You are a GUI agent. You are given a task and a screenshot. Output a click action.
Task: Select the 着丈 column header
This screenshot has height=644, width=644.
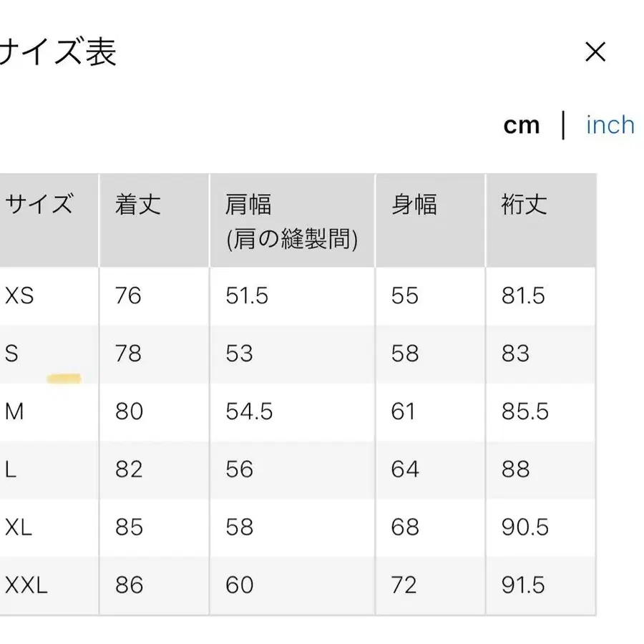(x=136, y=205)
